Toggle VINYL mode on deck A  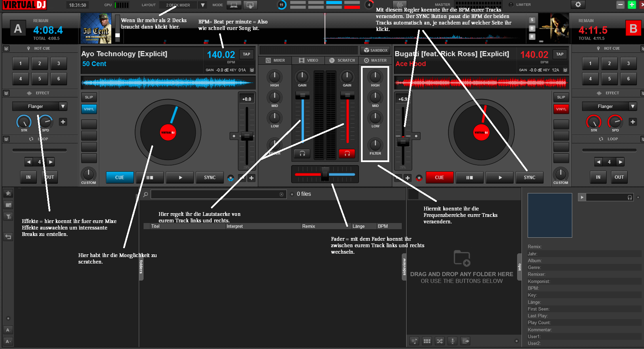pyautogui.click(x=89, y=109)
